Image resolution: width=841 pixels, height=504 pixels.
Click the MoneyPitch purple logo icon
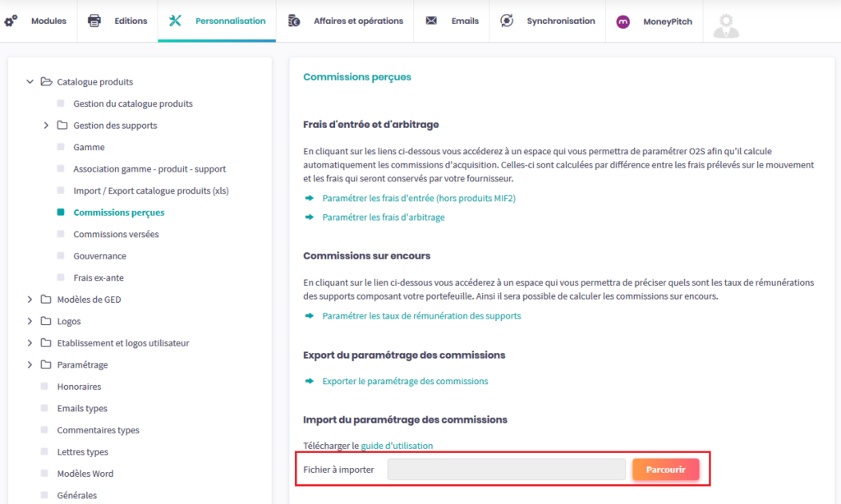click(x=623, y=21)
